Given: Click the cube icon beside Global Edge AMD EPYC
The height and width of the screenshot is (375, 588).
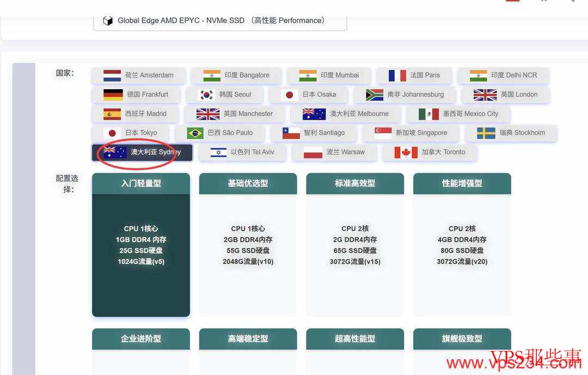Looking at the screenshot, I should point(108,20).
